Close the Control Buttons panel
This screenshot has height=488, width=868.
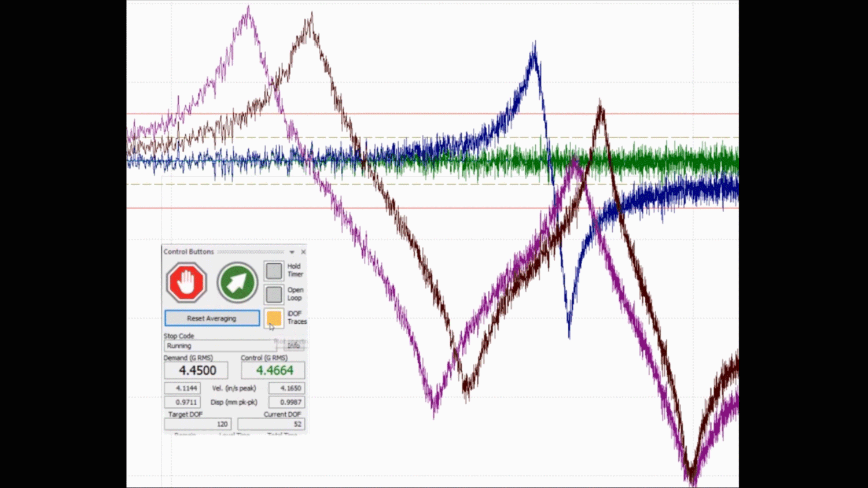coord(303,252)
